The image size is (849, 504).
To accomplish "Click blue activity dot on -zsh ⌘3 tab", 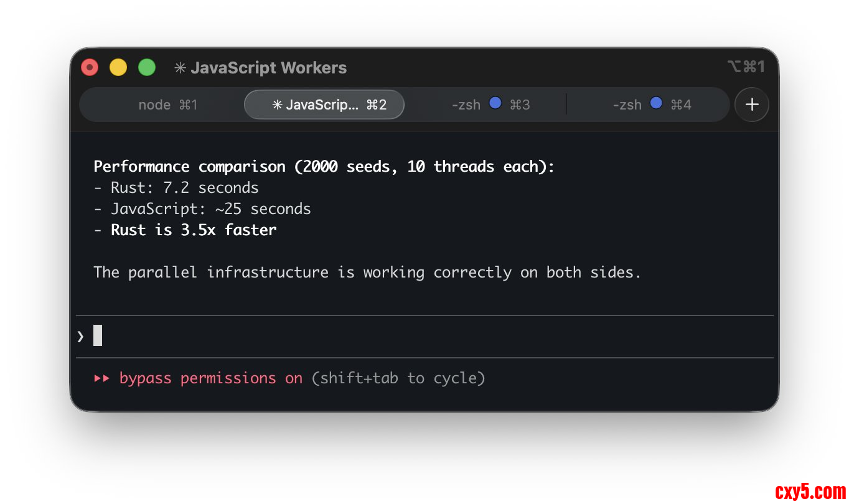I will [495, 103].
